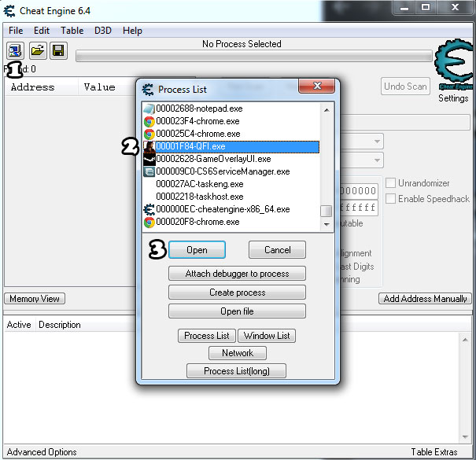Click Add Address Manually
The image size is (476, 460).
(x=425, y=299)
